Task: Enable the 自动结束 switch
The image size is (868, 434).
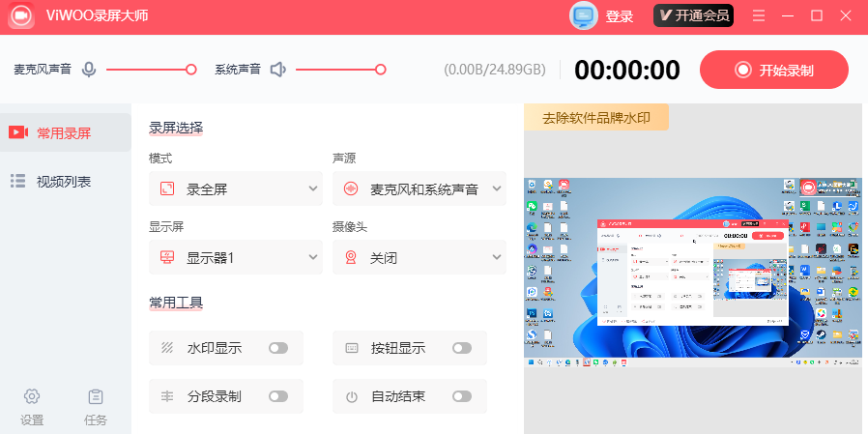Action: pos(462,396)
